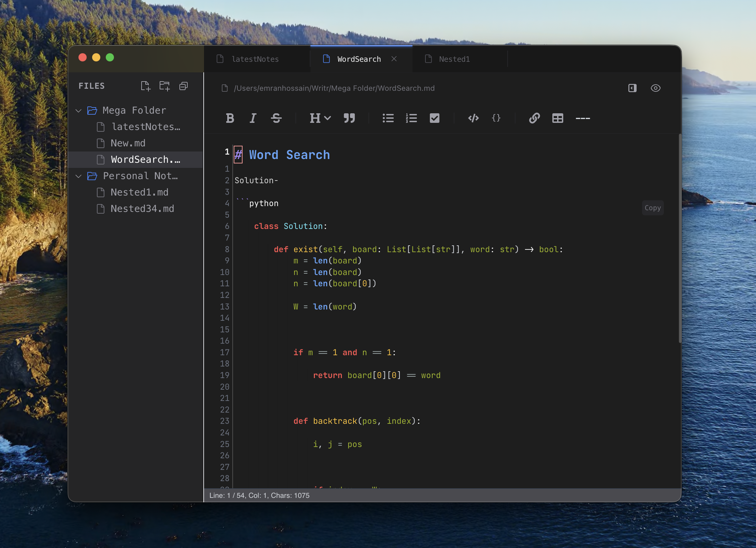This screenshot has height=548, width=756.
Task: Toggle the preview eye icon
Action: point(655,88)
